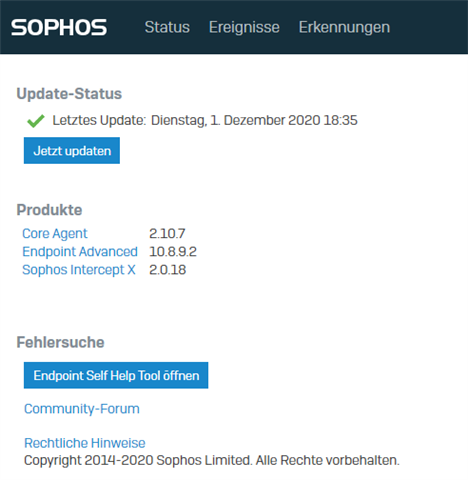Open Rechtliche Hinweise link
Image resolution: width=468 pixels, height=480 pixels.
point(85,443)
